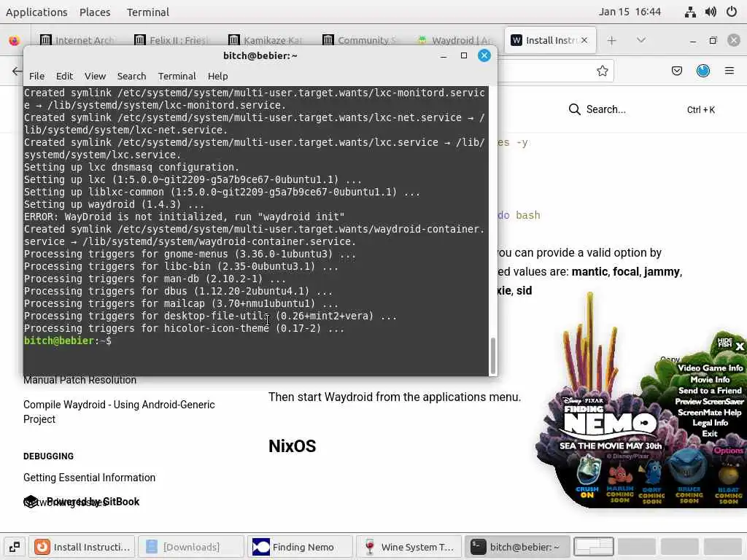
Task: Expand the list all tabs chevron
Action: 641,41
